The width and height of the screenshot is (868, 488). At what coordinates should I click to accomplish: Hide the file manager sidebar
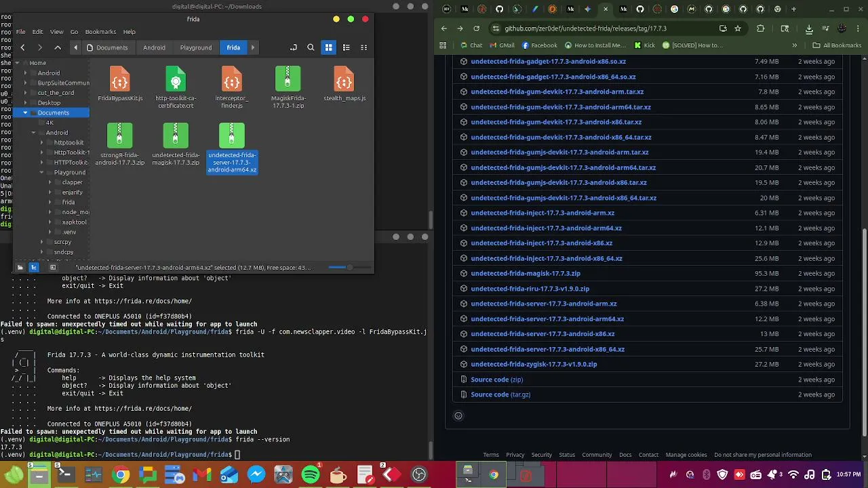[x=53, y=267]
